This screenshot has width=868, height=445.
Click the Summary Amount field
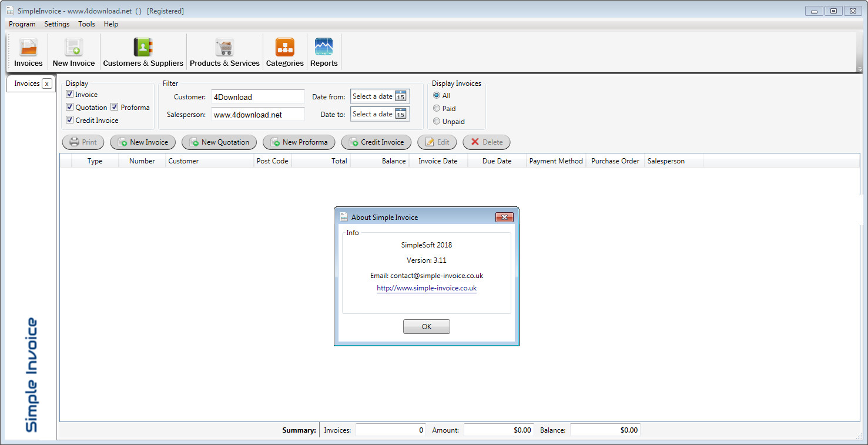pos(498,430)
